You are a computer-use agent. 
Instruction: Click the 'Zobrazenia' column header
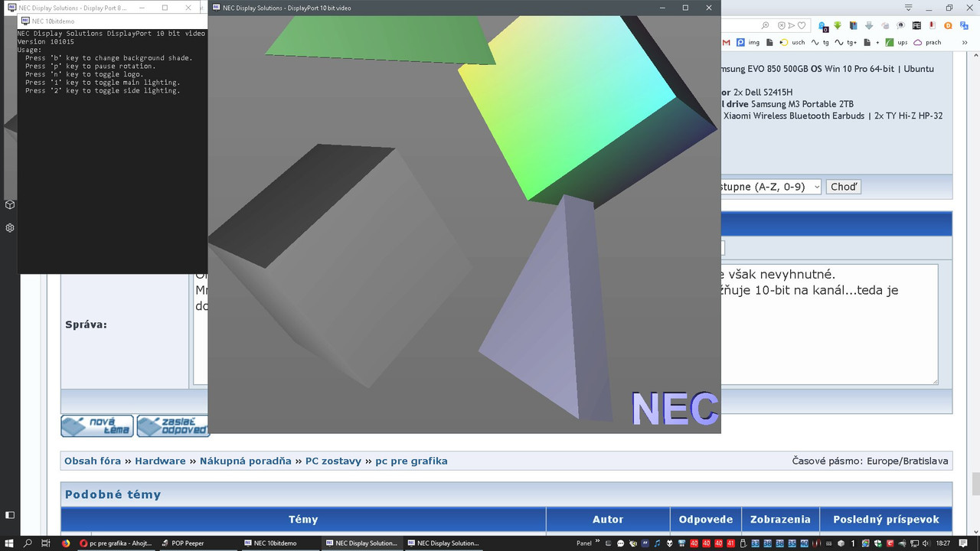pos(780,519)
